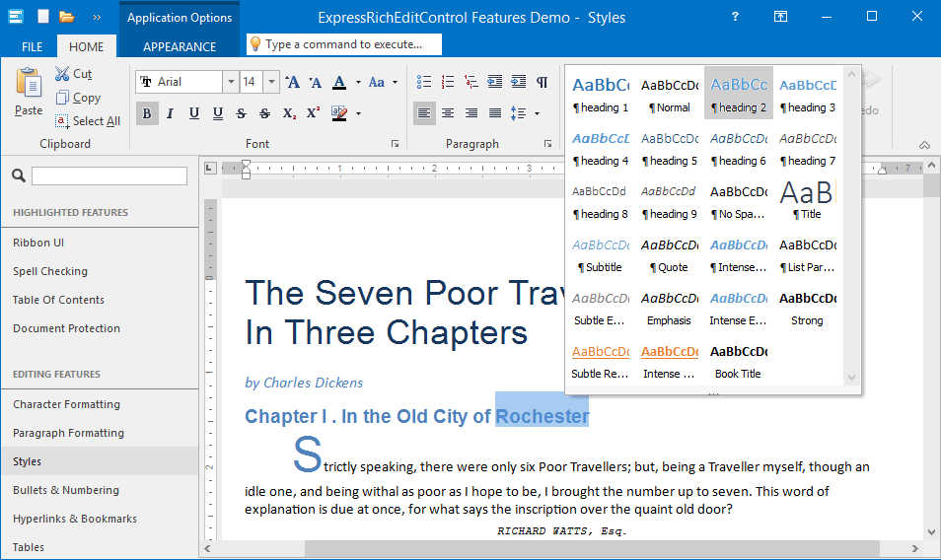The width and height of the screenshot is (941, 560).
Task: Insert a bulleted list
Action: pyautogui.click(x=424, y=82)
